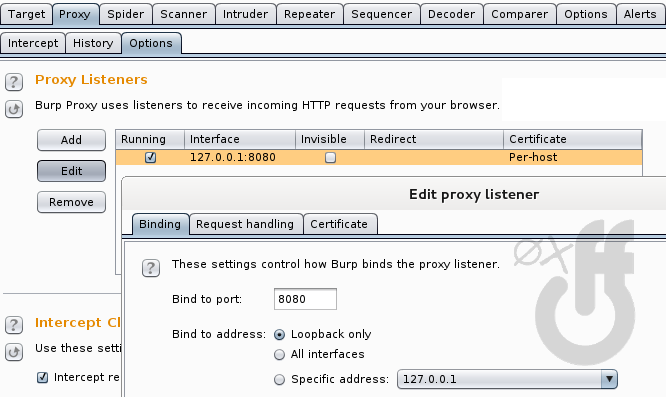Select the Binding tab in dialog
Screen dimensions: 666x397
[x=160, y=224]
